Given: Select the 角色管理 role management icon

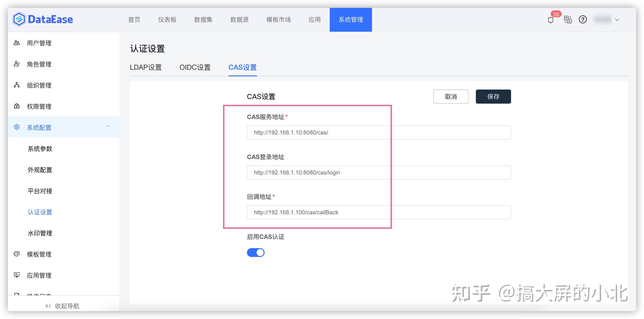Looking at the screenshot, I should point(17,64).
